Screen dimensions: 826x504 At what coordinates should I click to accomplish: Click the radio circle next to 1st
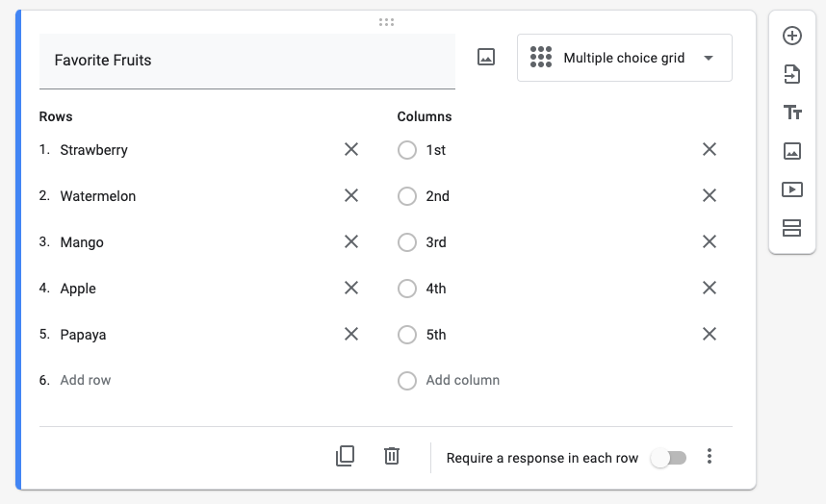(406, 150)
